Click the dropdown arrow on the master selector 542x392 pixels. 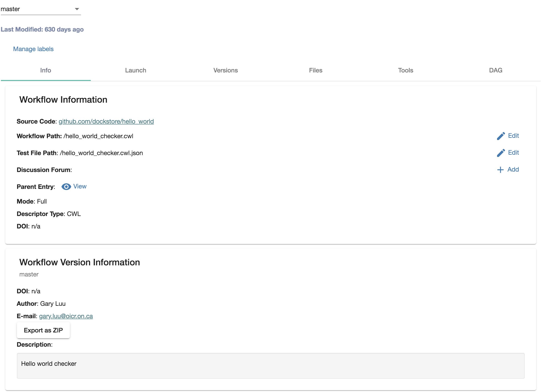coord(77,9)
